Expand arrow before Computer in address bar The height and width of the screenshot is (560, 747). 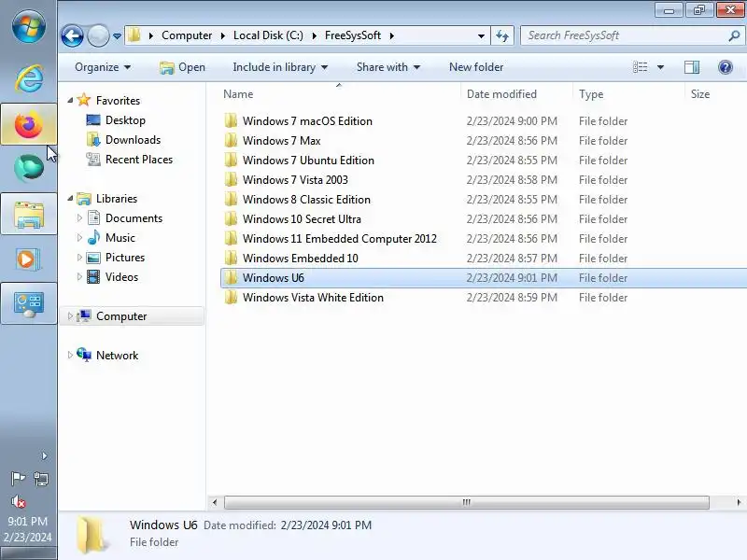[x=151, y=35]
